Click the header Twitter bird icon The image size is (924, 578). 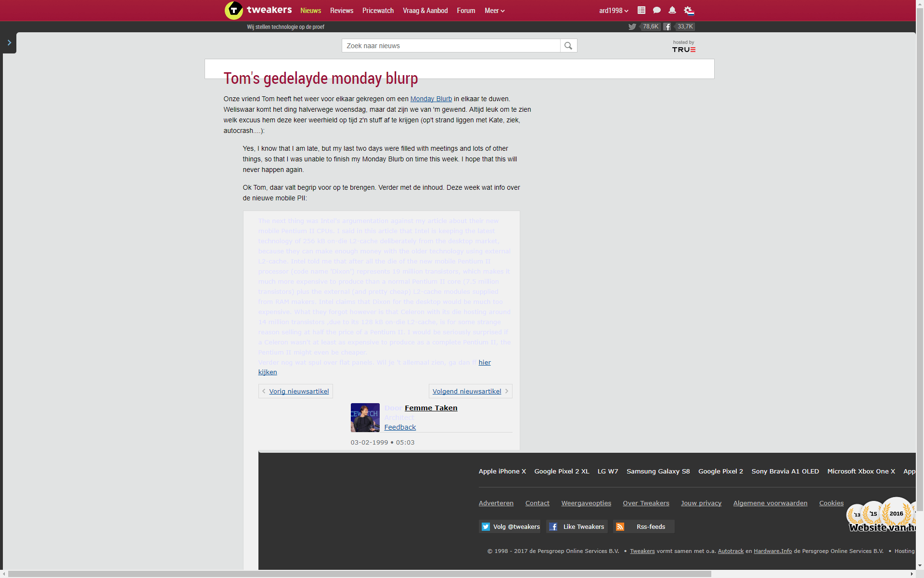pos(632,27)
